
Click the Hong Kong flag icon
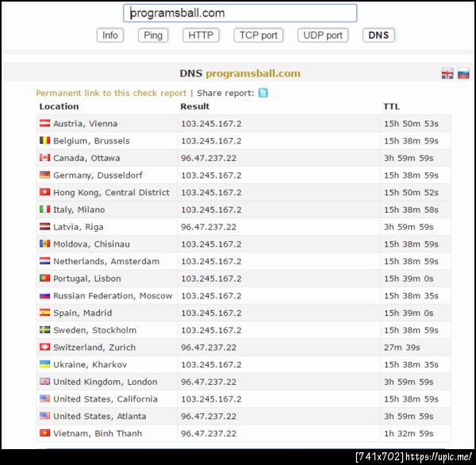45,192
